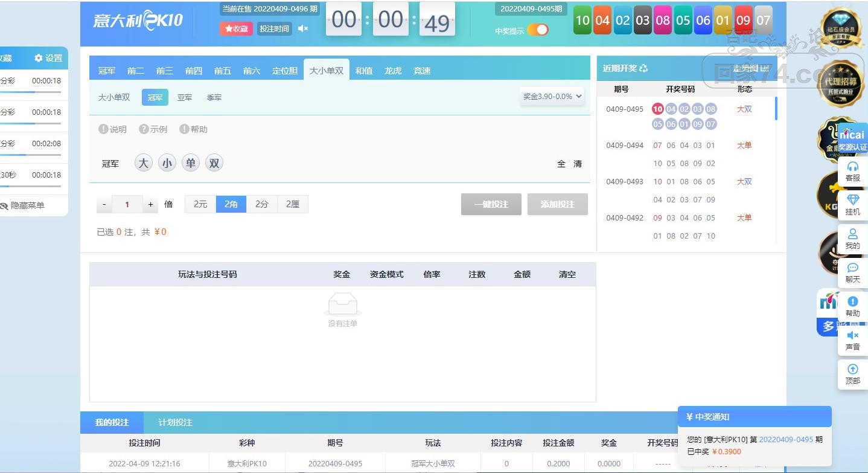Switch to 前三 tab
The image size is (868, 473).
[x=165, y=71]
